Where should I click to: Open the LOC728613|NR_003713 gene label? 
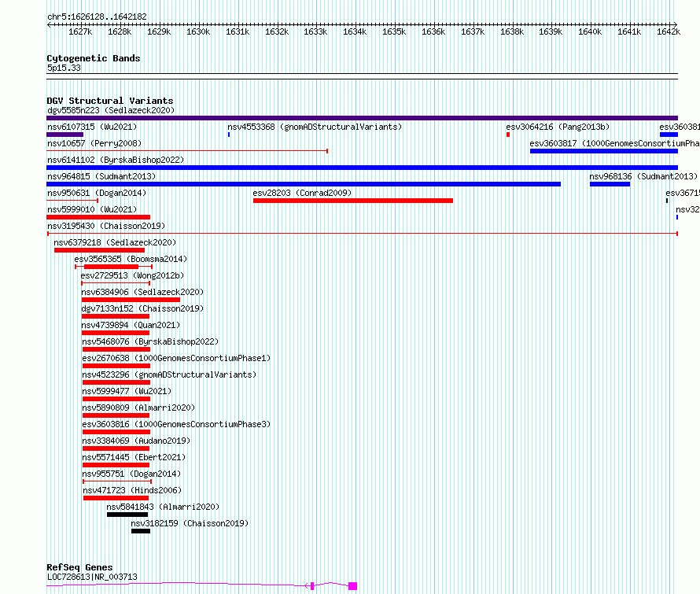(x=92, y=577)
